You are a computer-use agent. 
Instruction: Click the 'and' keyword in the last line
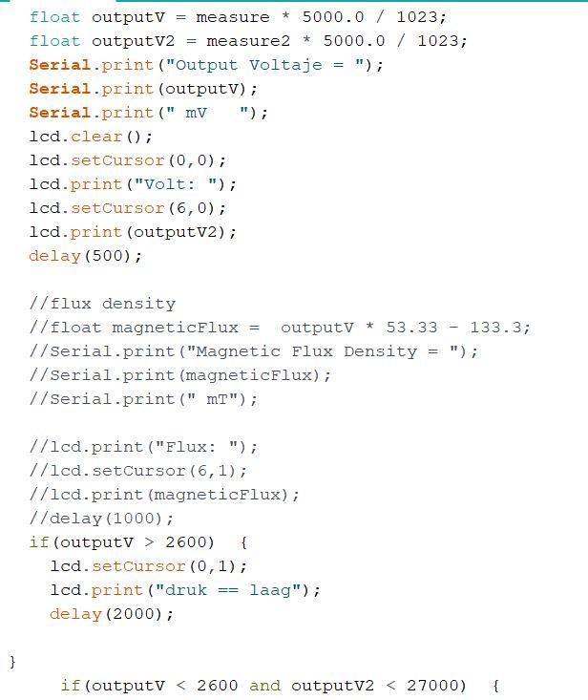point(264,686)
